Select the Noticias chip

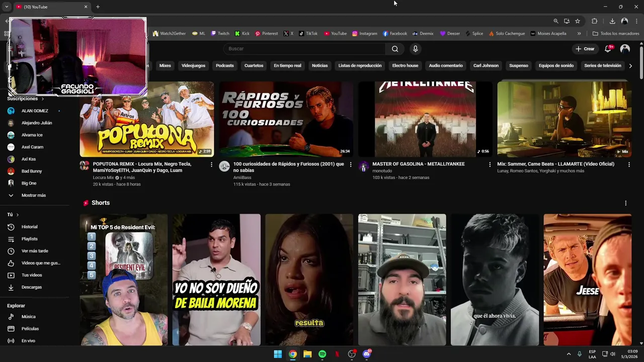tap(319, 66)
